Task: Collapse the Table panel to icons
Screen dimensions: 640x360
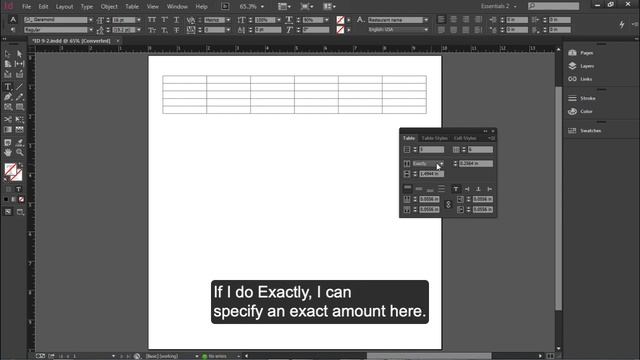Action: tap(485, 131)
